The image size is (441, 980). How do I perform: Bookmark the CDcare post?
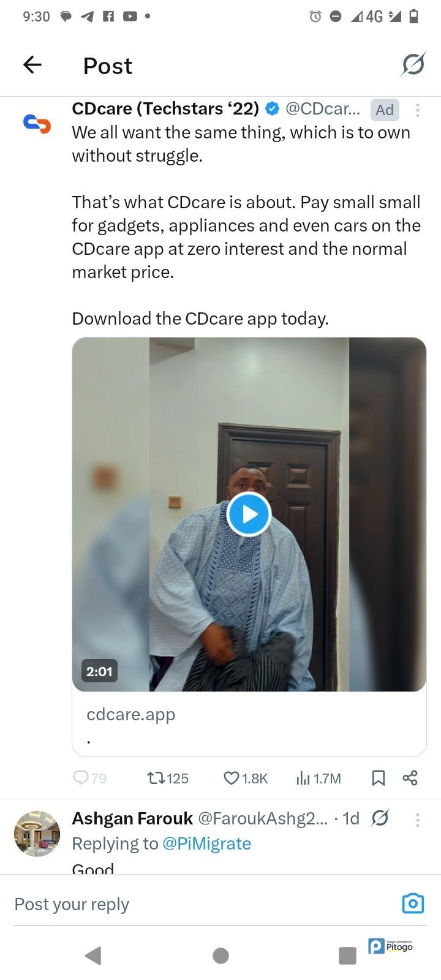pyautogui.click(x=379, y=778)
